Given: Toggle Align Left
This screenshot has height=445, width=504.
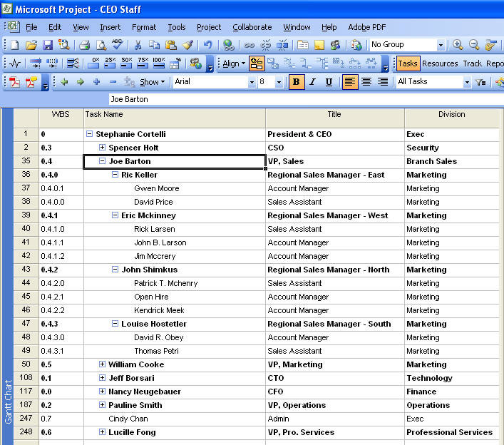Looking at the screenshot, I should tap(350, 82).
